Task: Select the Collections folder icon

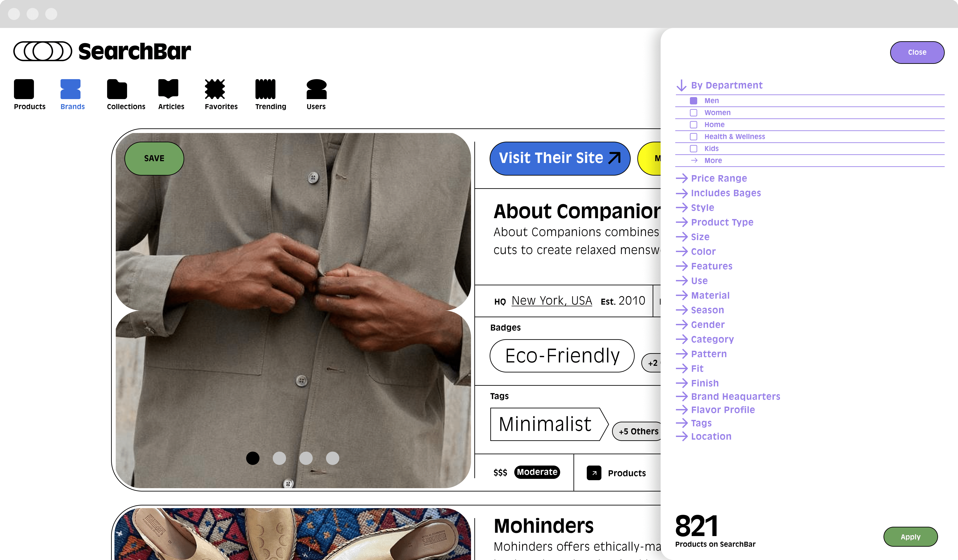Action: click(117, 89)
